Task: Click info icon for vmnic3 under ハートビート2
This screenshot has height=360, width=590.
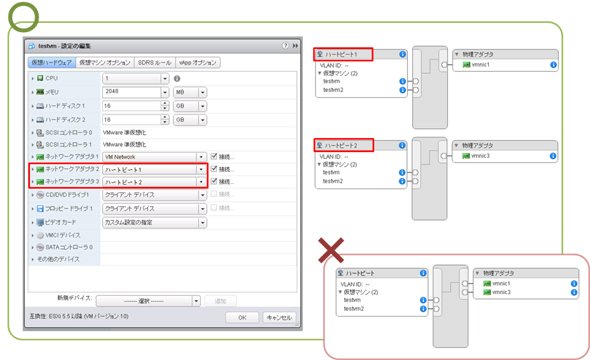Action: click(x=553, y=156)
